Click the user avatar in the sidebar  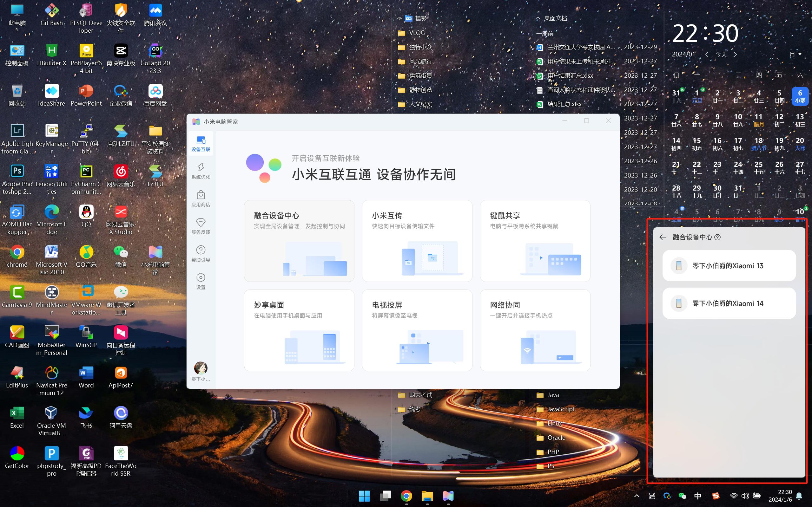click(201, 368)
